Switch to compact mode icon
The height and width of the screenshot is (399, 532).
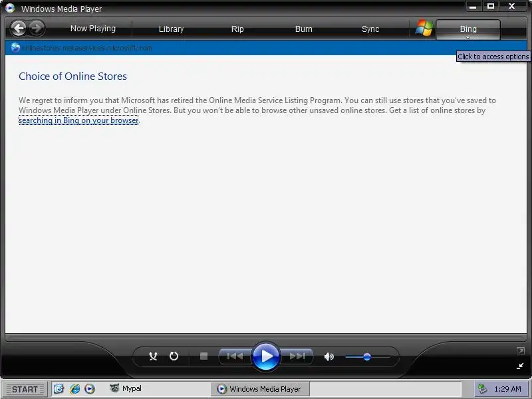pyautogui.click(x=520, y=366)
